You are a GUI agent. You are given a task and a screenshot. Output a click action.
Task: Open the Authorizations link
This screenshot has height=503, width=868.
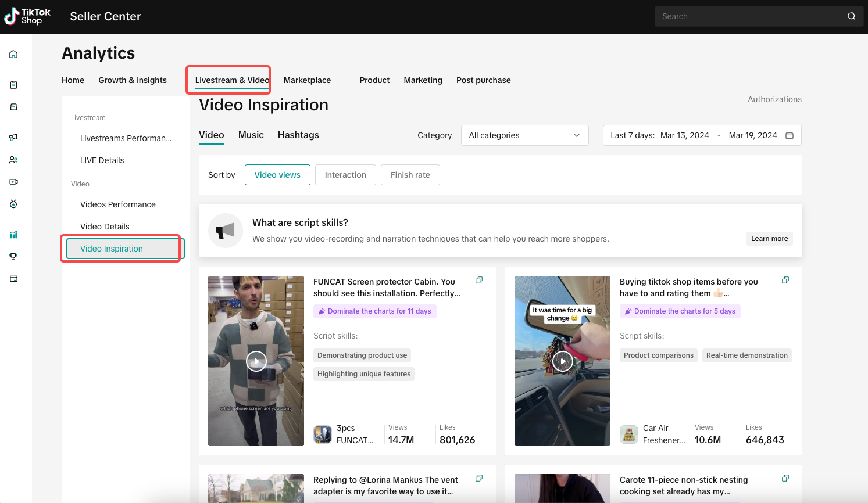(x=774, y=99)
